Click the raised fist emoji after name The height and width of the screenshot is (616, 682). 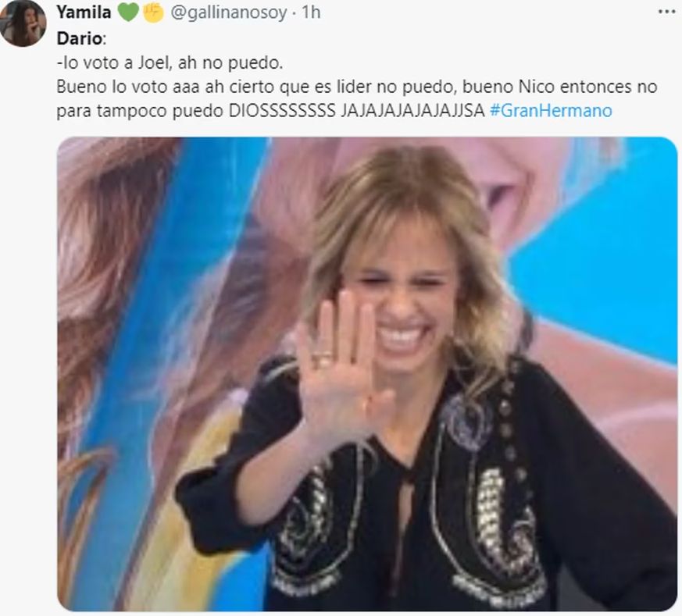(153, 12)
